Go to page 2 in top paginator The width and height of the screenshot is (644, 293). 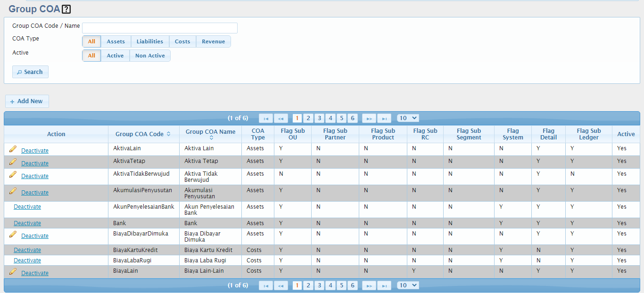click(x=308, y=118)
